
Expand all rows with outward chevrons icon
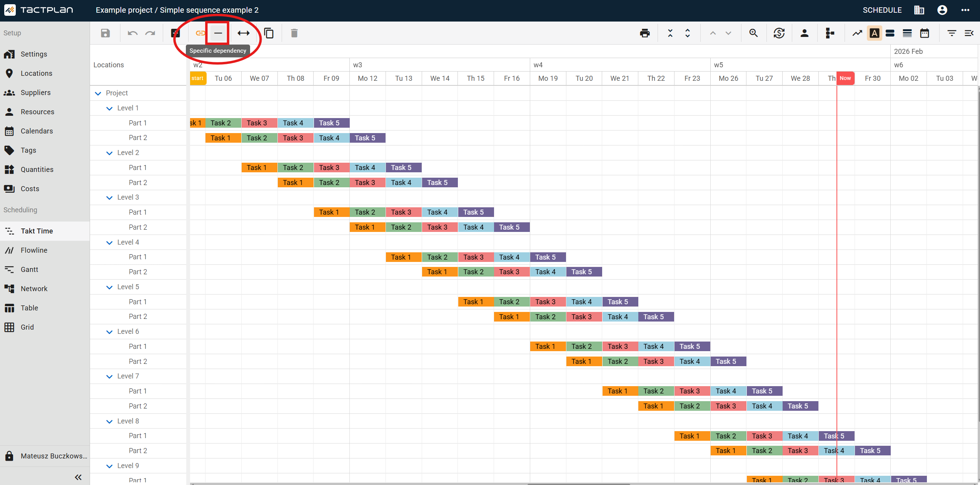coord(688,33)
